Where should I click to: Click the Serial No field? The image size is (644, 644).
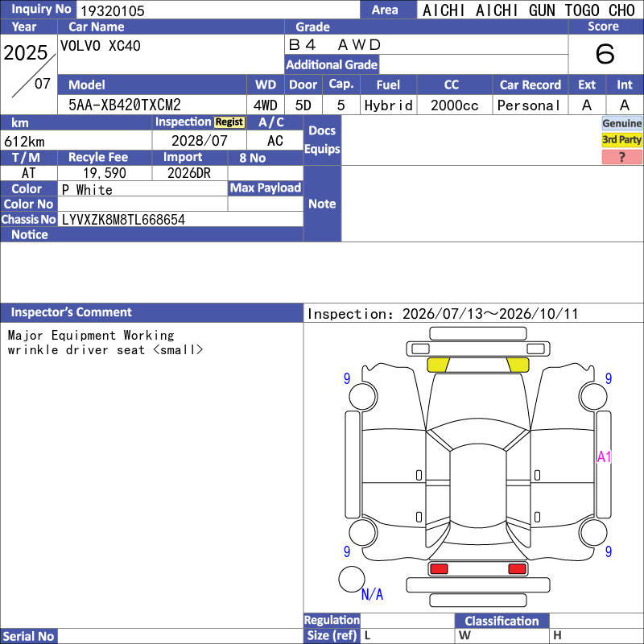pyautogui.click(x=180, y=636)
